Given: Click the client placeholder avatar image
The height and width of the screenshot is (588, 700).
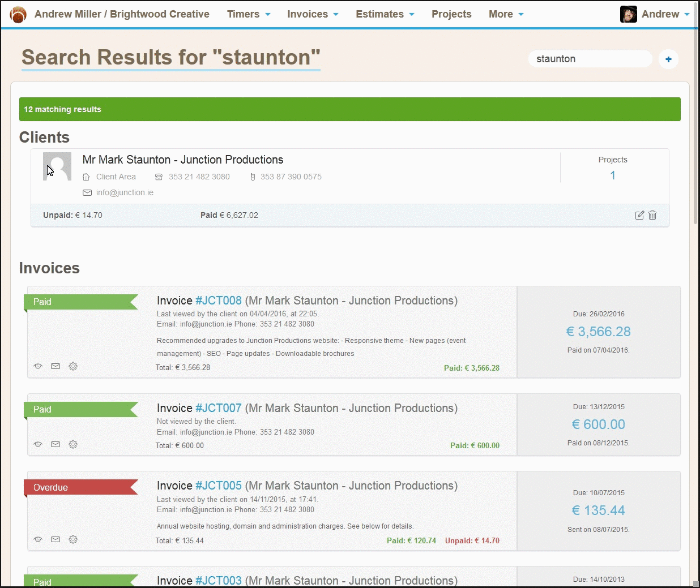Looking at the screenshot, I should tap(57, 166).
